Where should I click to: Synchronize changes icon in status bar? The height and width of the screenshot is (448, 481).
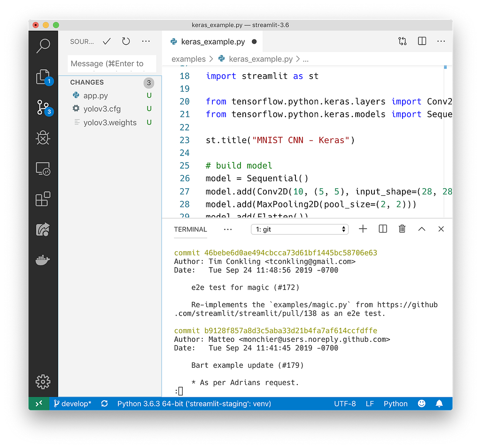click(x=105, y=403)
